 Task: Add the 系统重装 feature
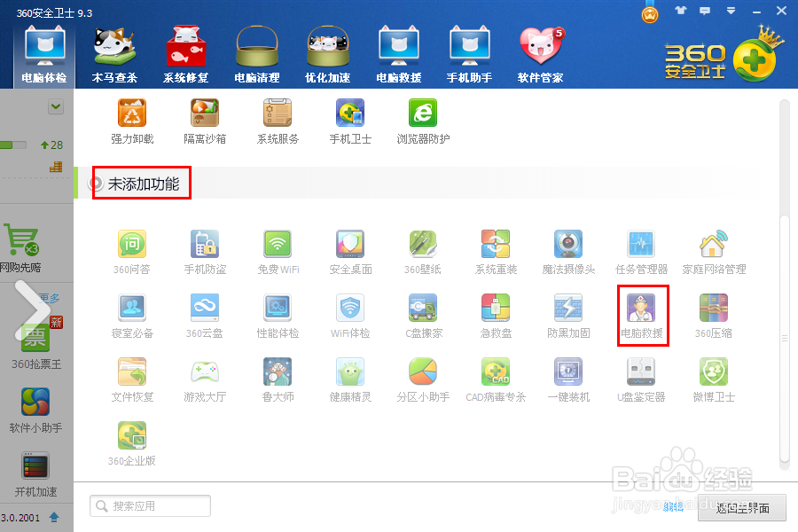pyautogui.click(x=496, y=253)
